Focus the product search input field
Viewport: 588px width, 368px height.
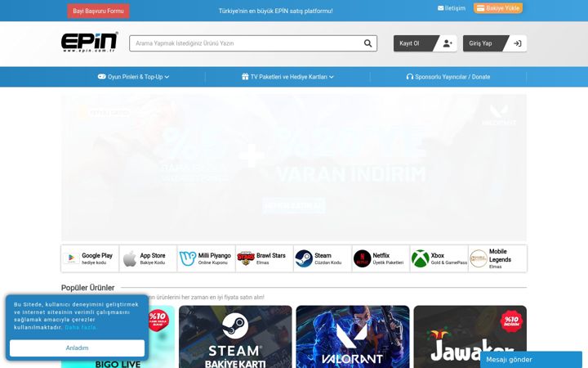(253, 43)
